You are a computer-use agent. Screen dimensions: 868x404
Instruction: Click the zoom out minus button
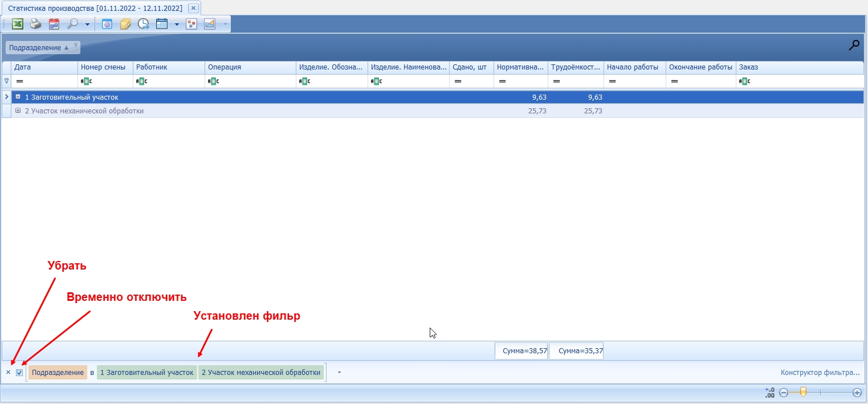(784, 392)
